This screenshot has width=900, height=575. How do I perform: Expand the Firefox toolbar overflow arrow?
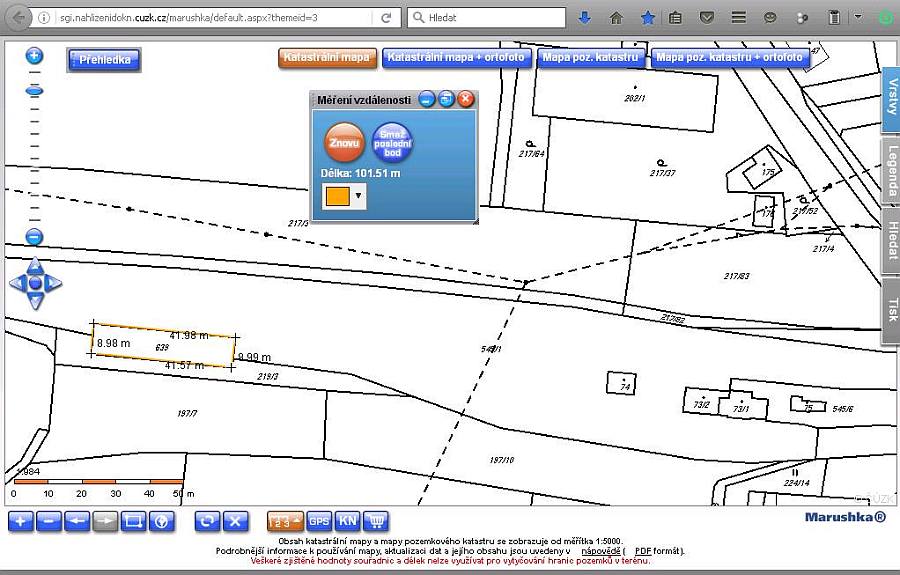pyautogui.click(x=858, y=18)
